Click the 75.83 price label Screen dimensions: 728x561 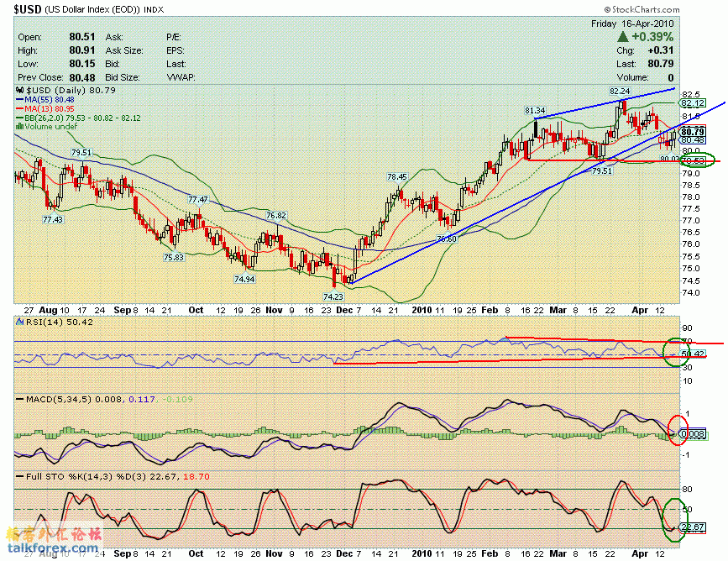174,257
